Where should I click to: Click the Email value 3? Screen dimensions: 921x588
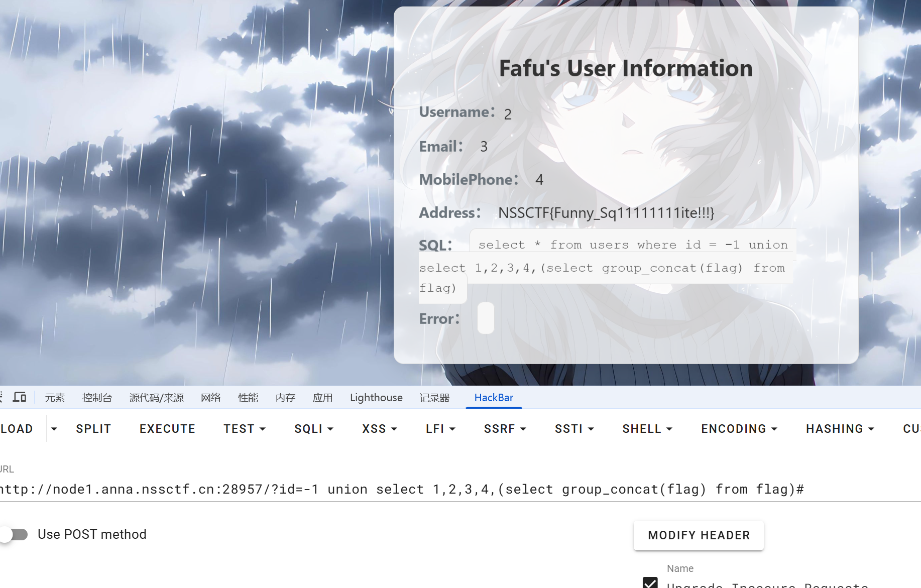[x=484, y=147]
